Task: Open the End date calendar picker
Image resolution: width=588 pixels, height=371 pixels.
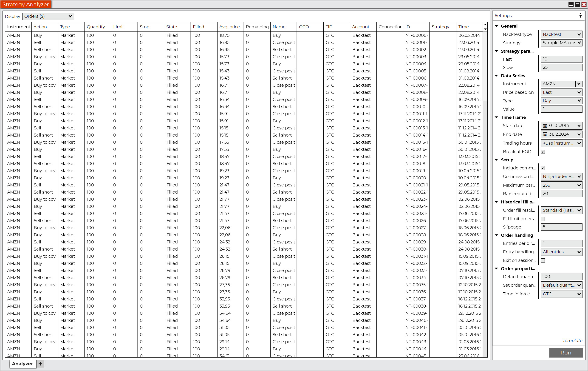Action: tap(545, 134)
